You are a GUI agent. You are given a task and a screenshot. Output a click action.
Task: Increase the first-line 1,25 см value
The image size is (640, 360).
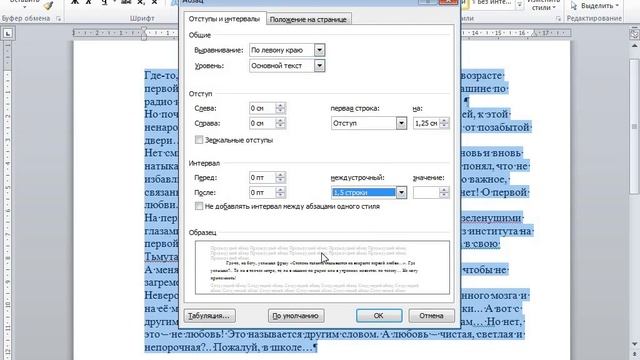point(444,120)
